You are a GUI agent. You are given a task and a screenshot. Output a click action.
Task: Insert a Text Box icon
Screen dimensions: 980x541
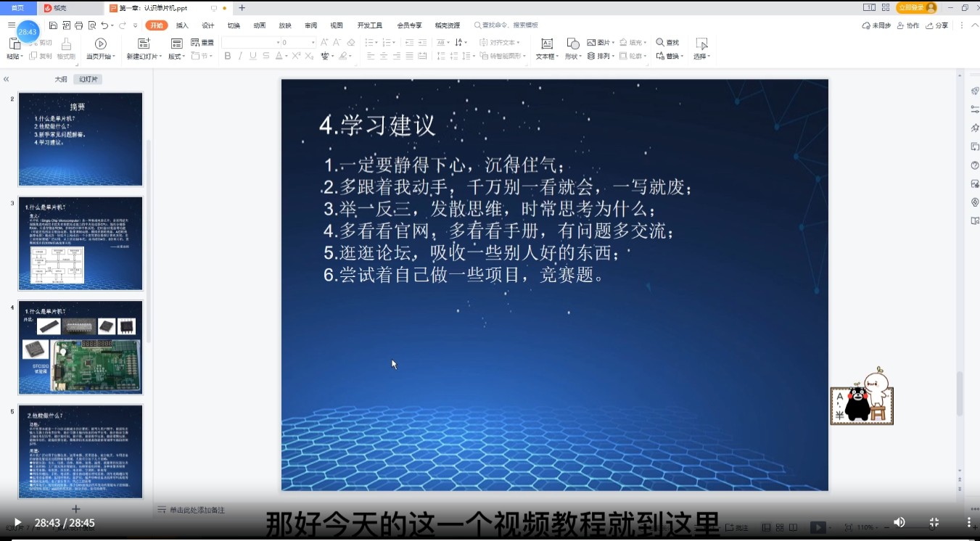tap(547, 44)
